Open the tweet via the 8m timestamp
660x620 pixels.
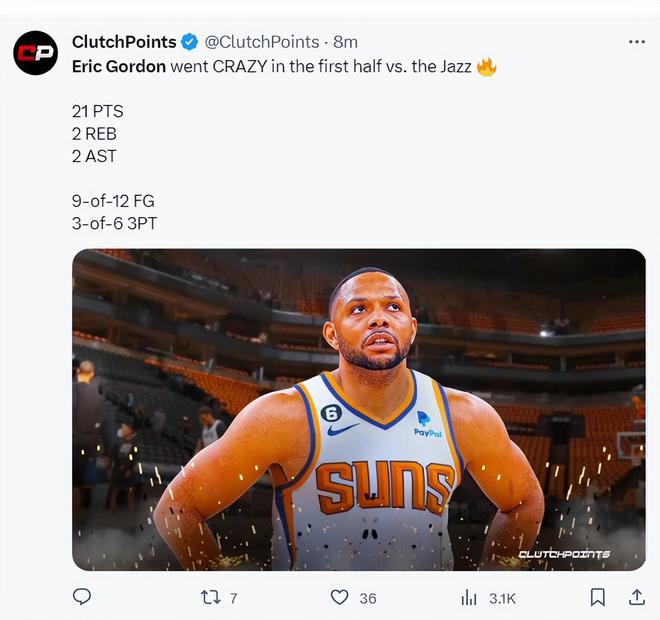click(345, 42)
